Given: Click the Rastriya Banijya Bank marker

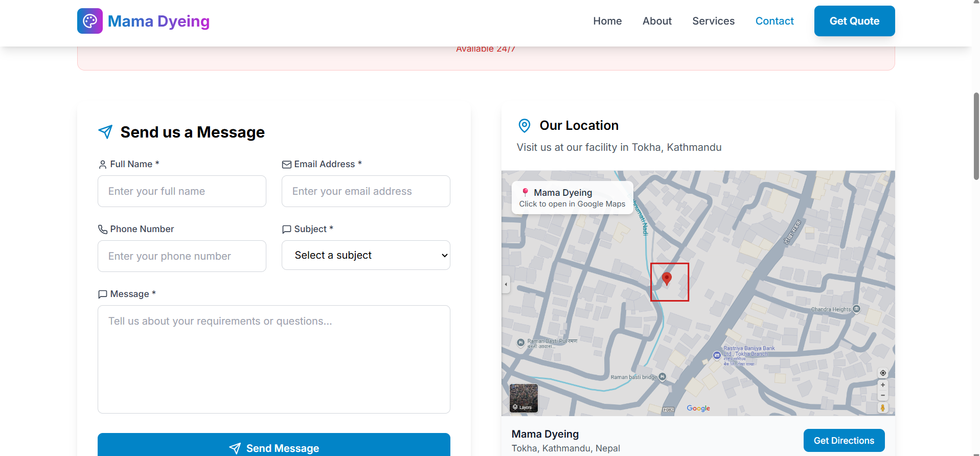Looking at the screenshot, I should coord(717,355).
